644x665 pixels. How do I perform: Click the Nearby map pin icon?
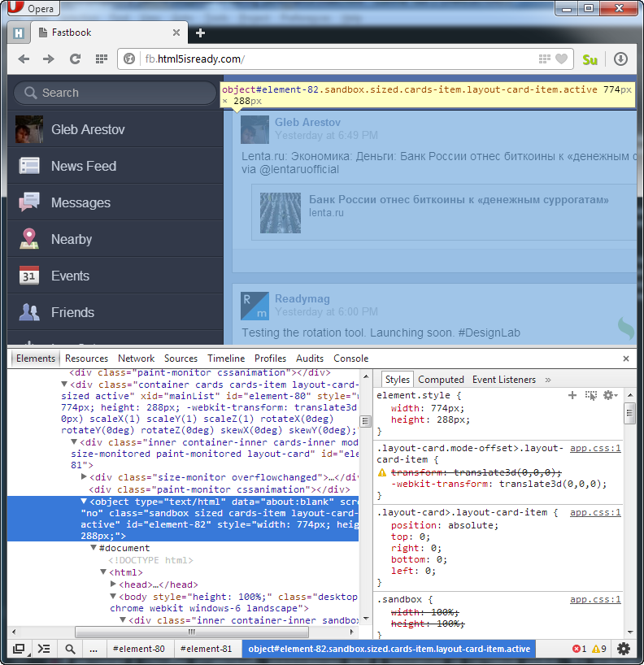click(28, 238)
